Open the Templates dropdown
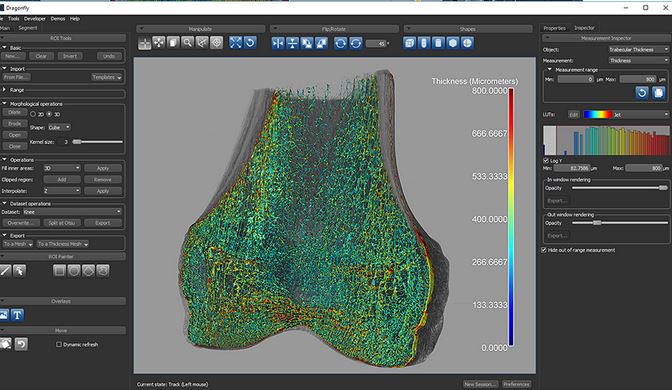This screenshot has height=390, width=672. [x=107, y=78]
